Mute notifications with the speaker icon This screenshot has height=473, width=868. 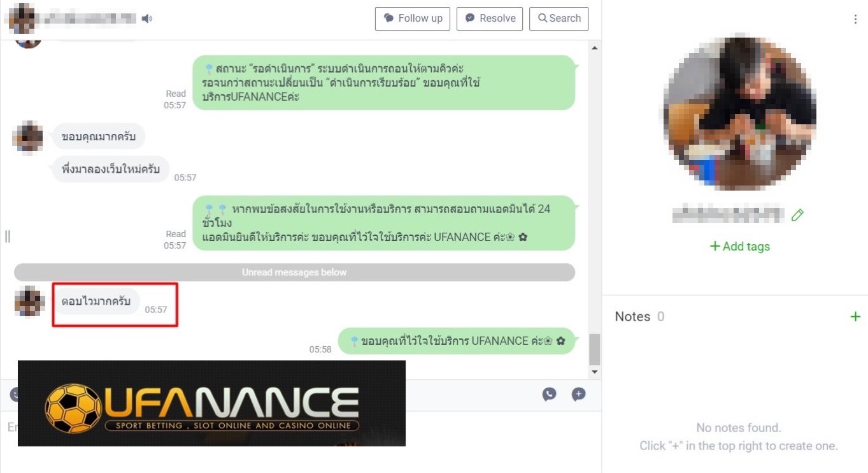(147, 18)
